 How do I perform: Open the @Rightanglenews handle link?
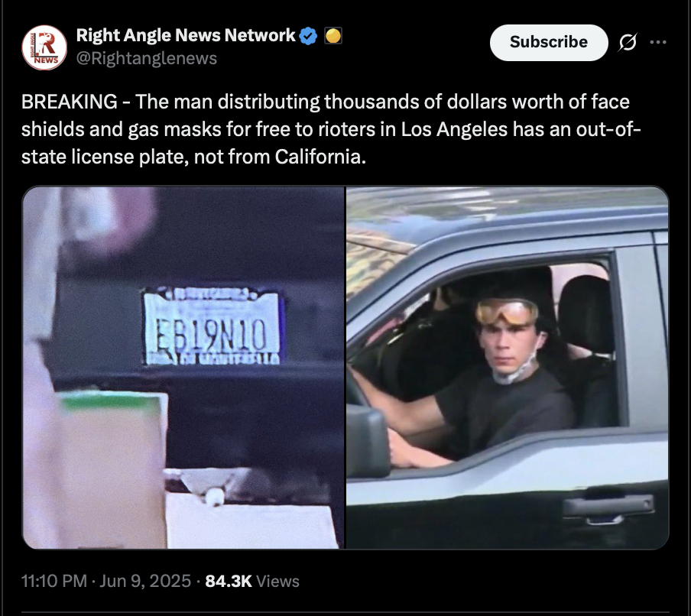click(147, 58)
